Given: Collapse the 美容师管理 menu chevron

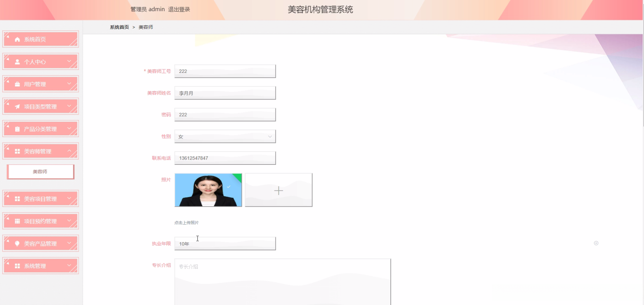Looking at the screenshot, I should pos(69,151).
